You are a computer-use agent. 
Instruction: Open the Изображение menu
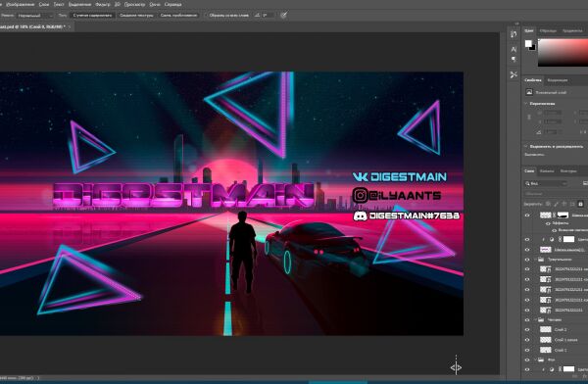click(x=21, y=5)
